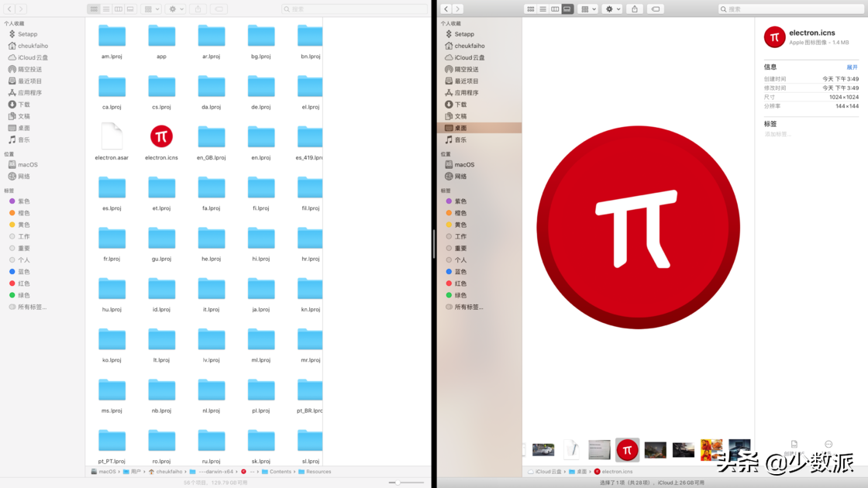
Task: Go back in right Finder window
Action: pyautogui.click(x=446, y=9)
